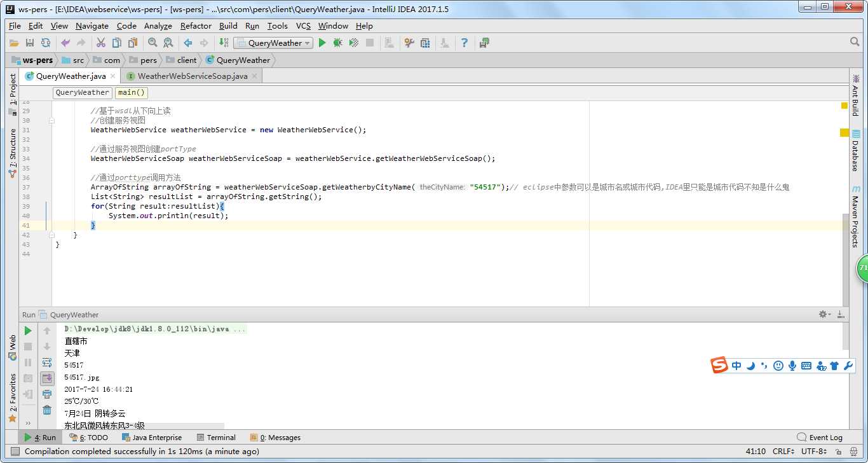Run with Coverage toolbar icon
This screenshot has width=868, height=463.
point(354,43)
